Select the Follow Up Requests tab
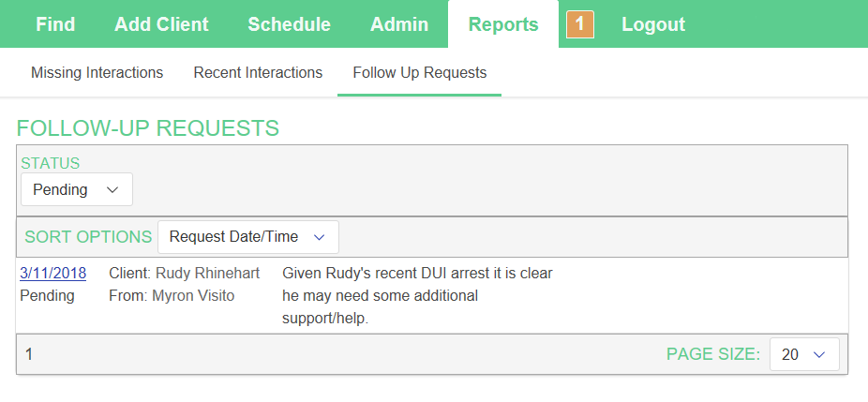This screenshot has width=868, height=402. [x=419, y=72]
